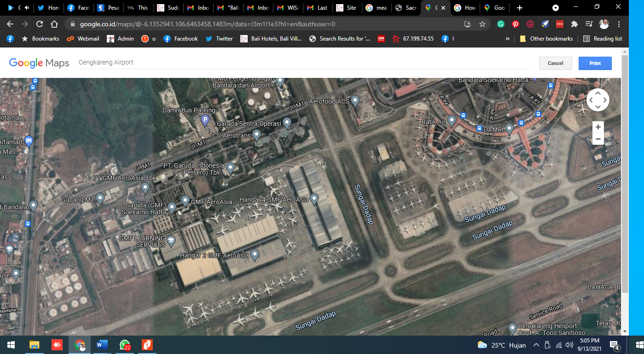Click the Garuda (GMF) Soekarno Hatta pin
Screen dimensions: 644x354
coord(172,208)
